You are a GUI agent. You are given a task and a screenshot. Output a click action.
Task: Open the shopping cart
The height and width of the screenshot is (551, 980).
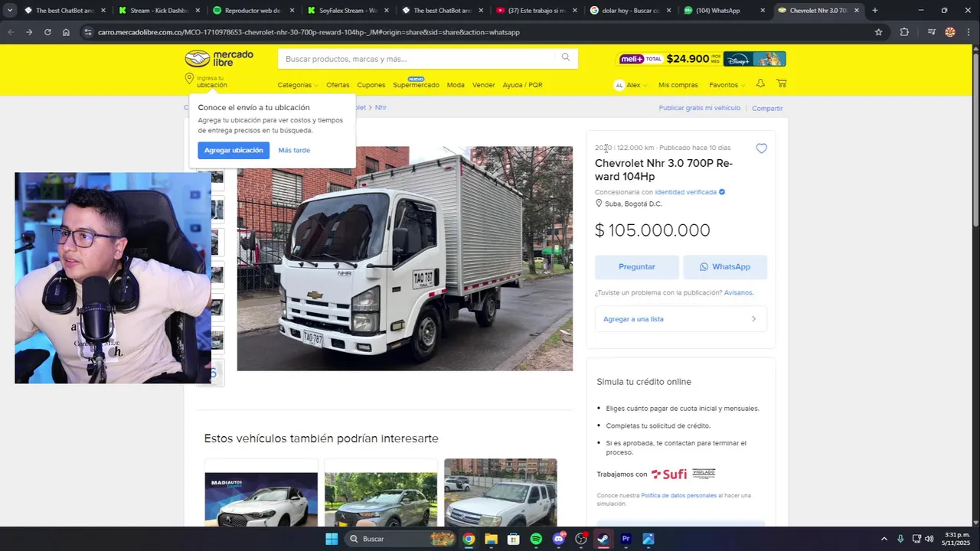[781, 83]
